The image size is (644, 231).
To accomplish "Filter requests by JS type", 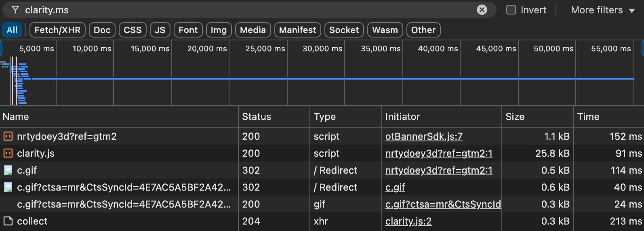I will [160, 30].
